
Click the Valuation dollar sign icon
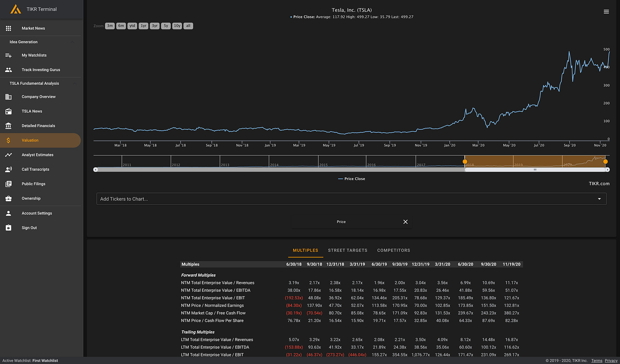pyautogui.click(x=9, y=140)
